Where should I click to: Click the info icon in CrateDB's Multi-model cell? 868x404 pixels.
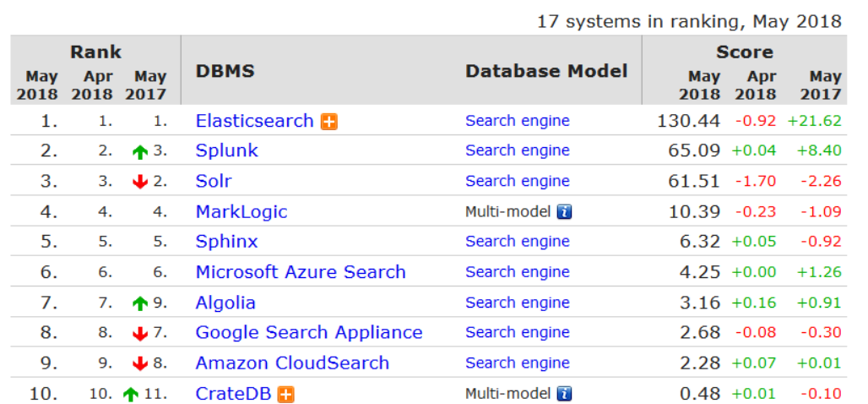click(564, 394)
